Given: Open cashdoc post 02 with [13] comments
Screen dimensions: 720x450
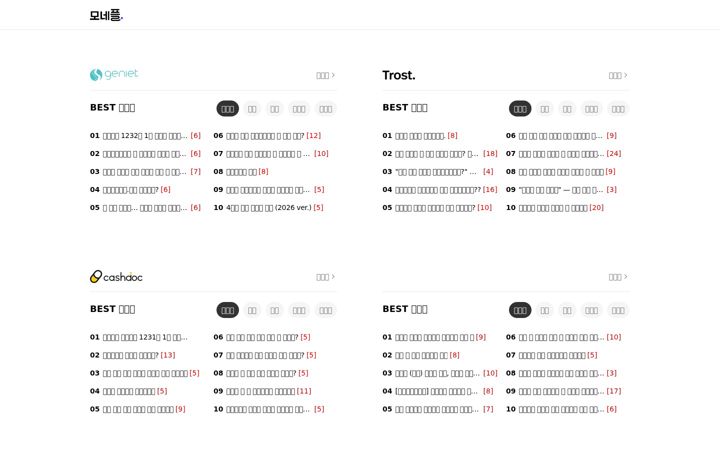Looking at the screenshot, I should tap(132, 355).
